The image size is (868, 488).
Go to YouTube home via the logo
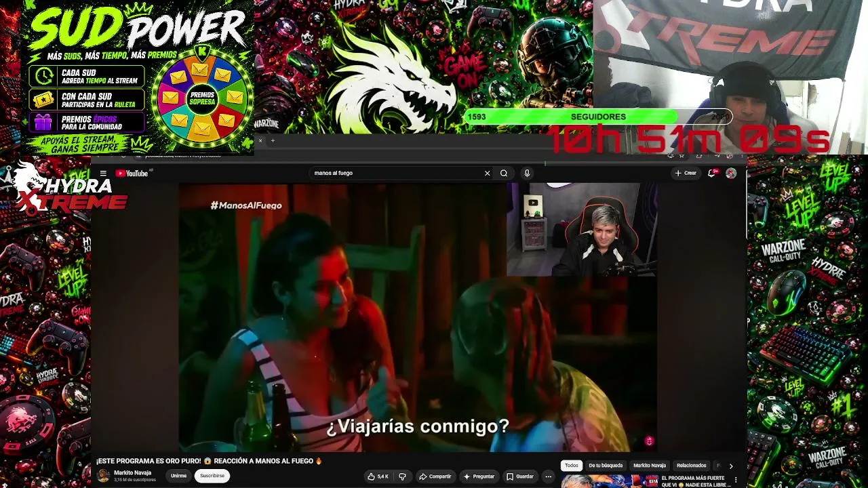132,174
